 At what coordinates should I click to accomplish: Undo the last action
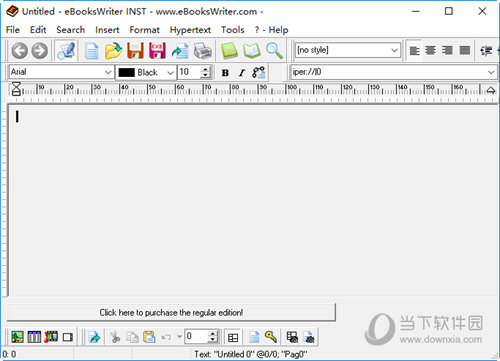click(166, 337)
